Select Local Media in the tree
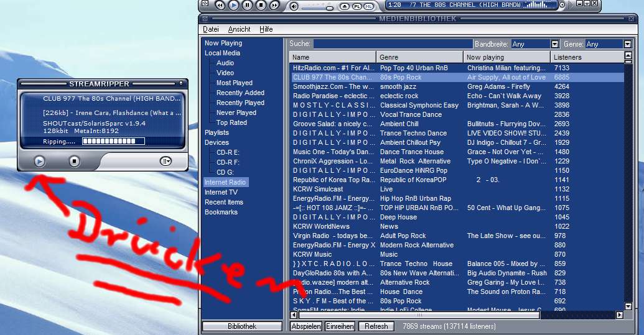Viewport: 644px width, 335px height. (222, 53)
